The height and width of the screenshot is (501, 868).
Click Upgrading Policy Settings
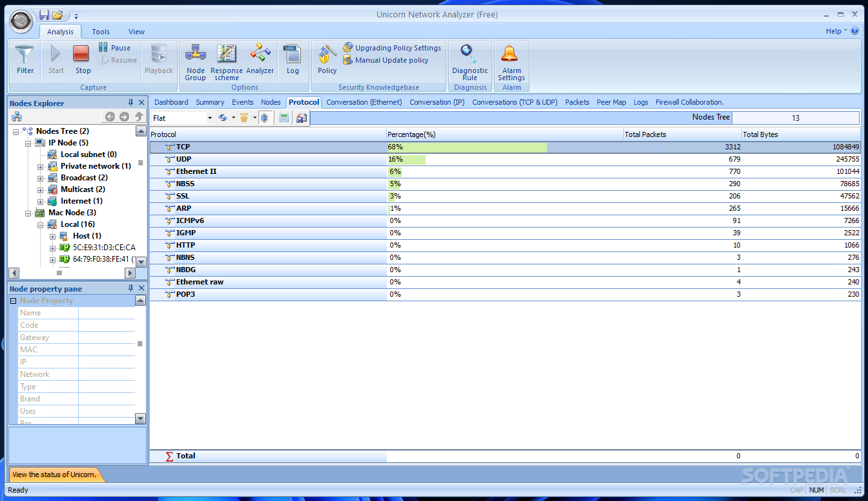(392, 48)
